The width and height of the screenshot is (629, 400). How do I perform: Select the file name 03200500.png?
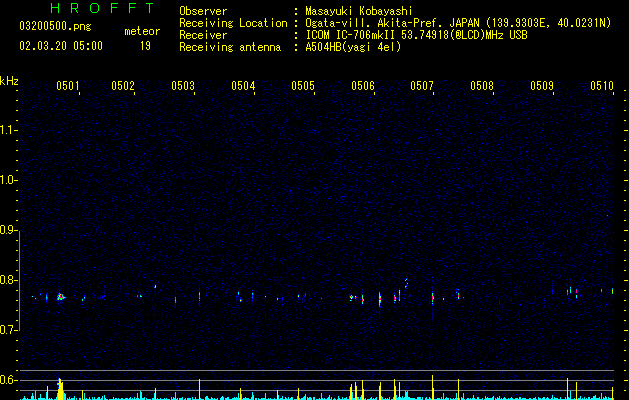tap(55, 26)
